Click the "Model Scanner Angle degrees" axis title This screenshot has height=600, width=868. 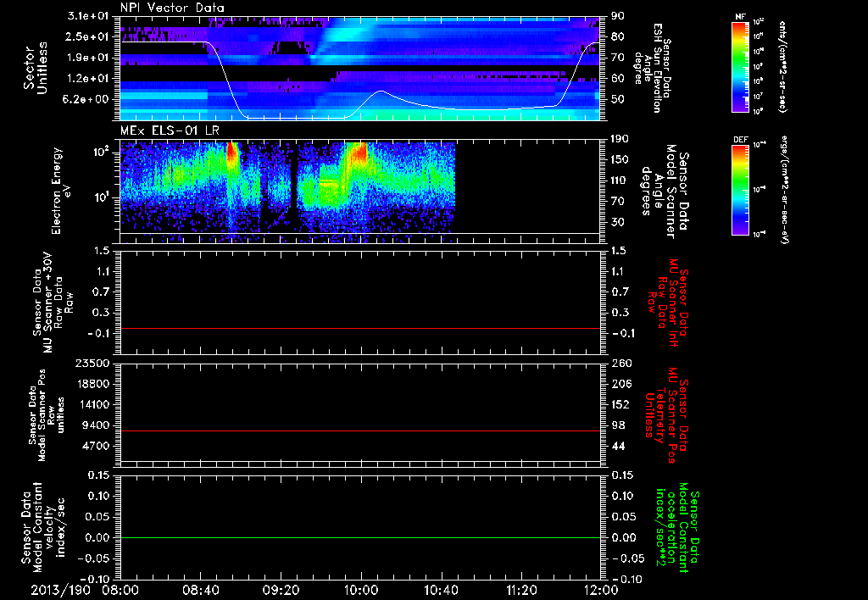coord(665,192)
